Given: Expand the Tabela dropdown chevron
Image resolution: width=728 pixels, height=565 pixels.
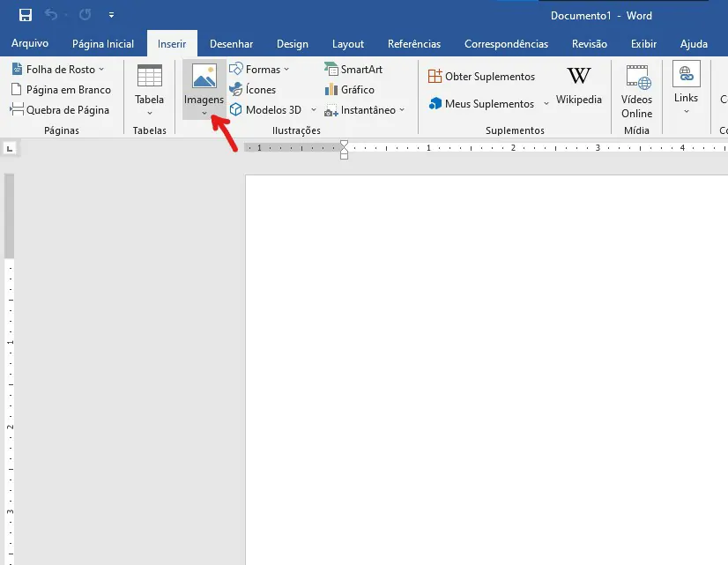Looking at the screenshot, I should 150,113.
